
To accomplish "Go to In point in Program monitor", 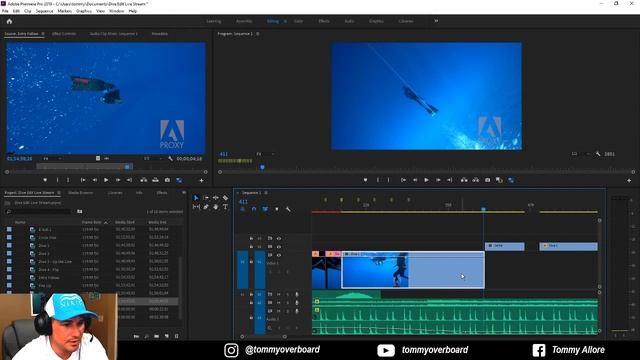I will pyautogui.click(x=403, y=180).
